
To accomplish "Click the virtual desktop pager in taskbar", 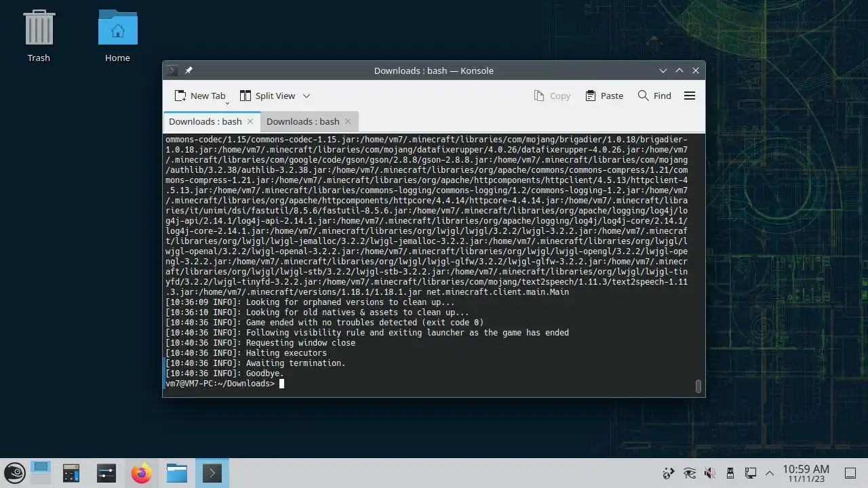I will click(41, 473).
